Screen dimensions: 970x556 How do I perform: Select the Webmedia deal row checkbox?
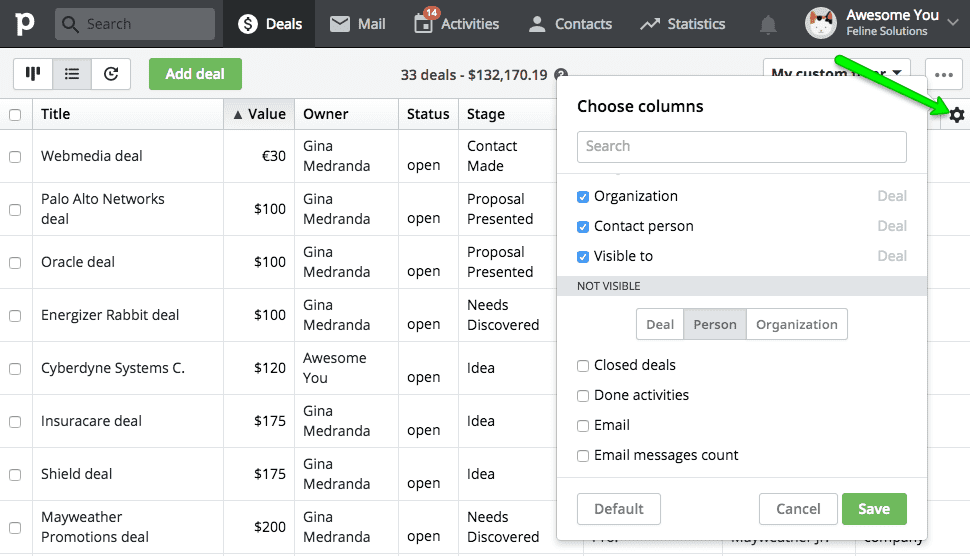15,156
